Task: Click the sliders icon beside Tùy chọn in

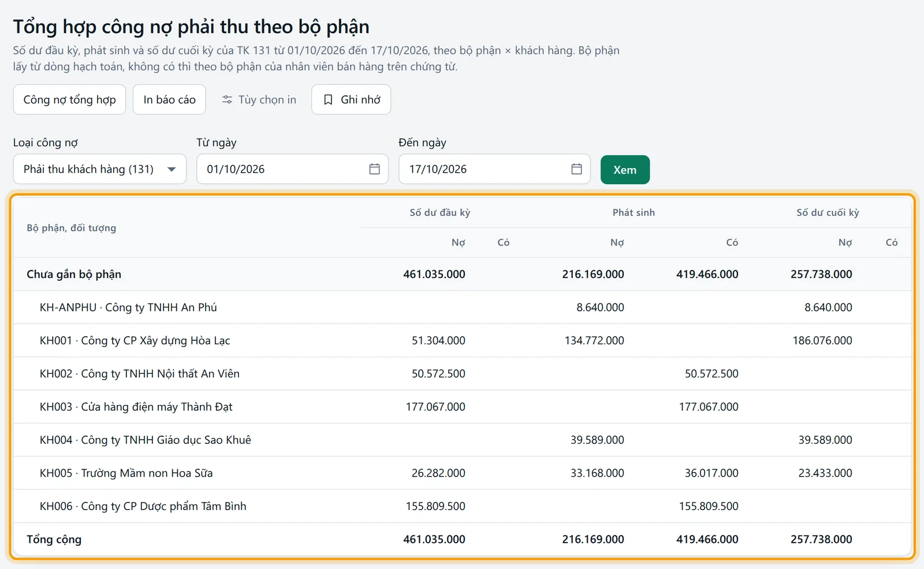Action: [x=227, y=100]
